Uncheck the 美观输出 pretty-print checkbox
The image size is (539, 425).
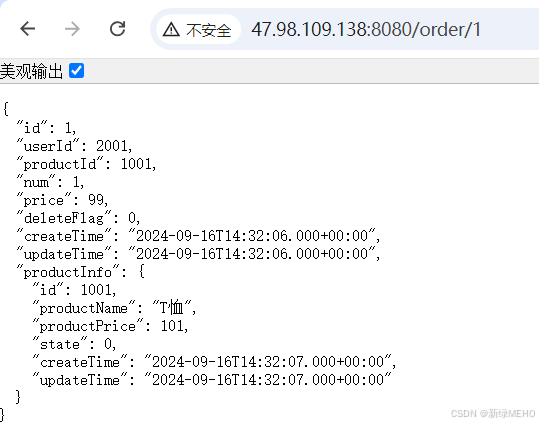click(x=76, y=71)
